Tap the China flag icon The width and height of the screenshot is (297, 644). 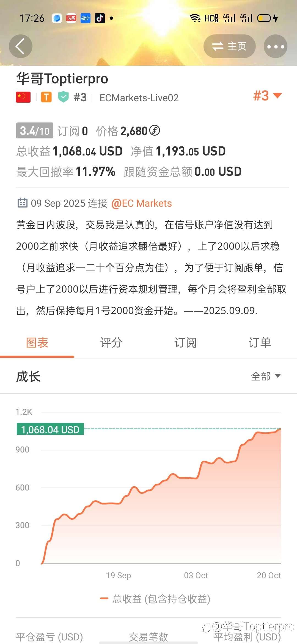pyautogui.click(x=23, y=97)
